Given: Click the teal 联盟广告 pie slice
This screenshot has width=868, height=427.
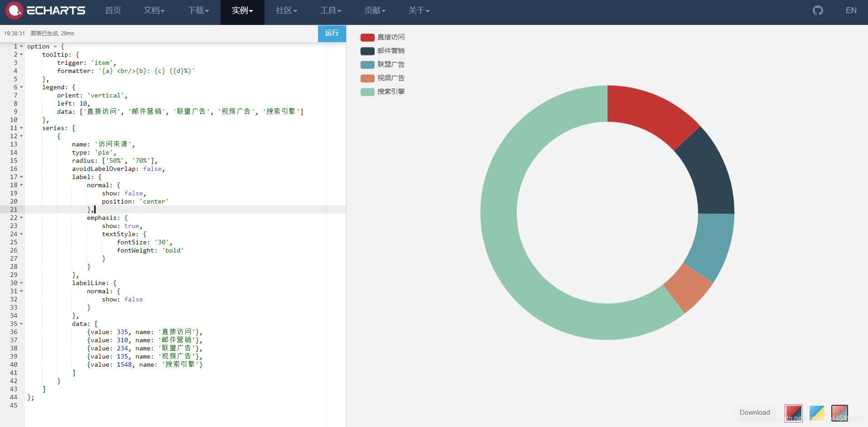Looking at the screenshot, I should [x=712, y=245].
